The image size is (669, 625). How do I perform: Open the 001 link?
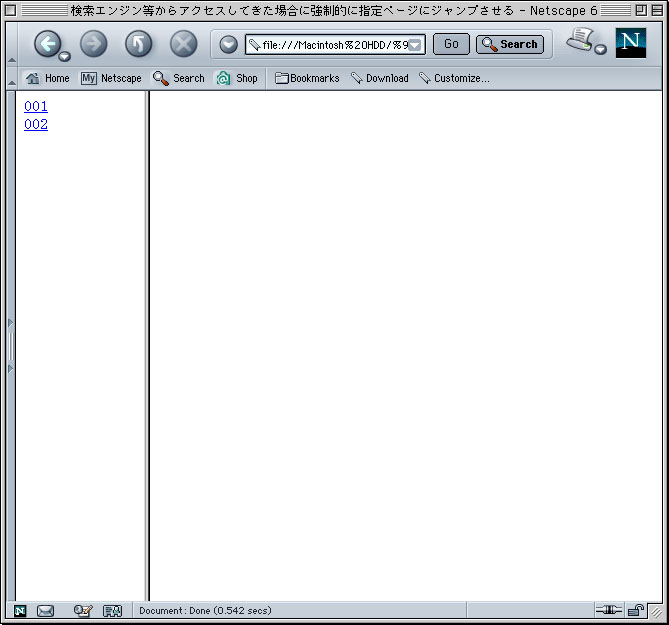click(36, 106)
